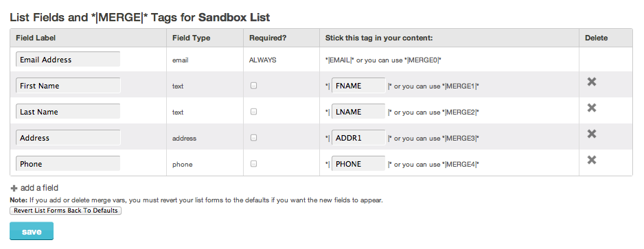
Task: Enable required checkbox for Address
Action: 254,137
